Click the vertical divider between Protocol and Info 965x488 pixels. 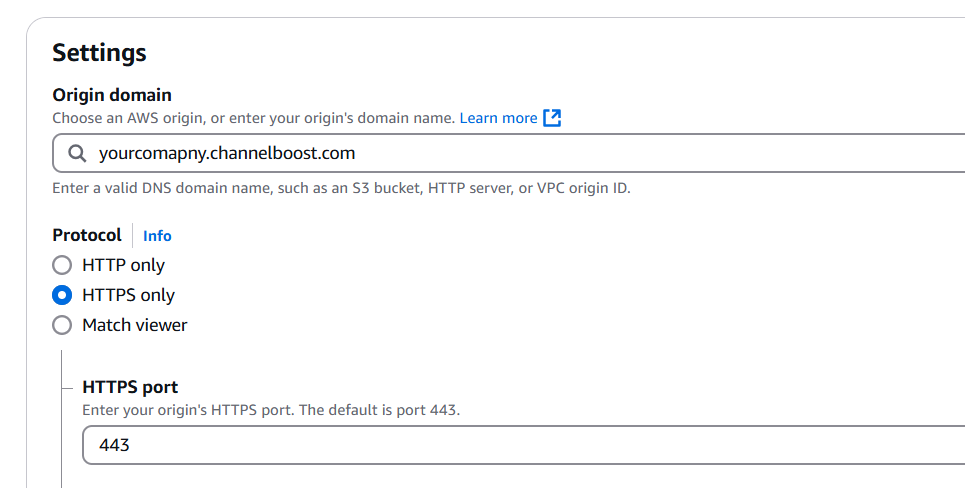[x=132, y=236]
